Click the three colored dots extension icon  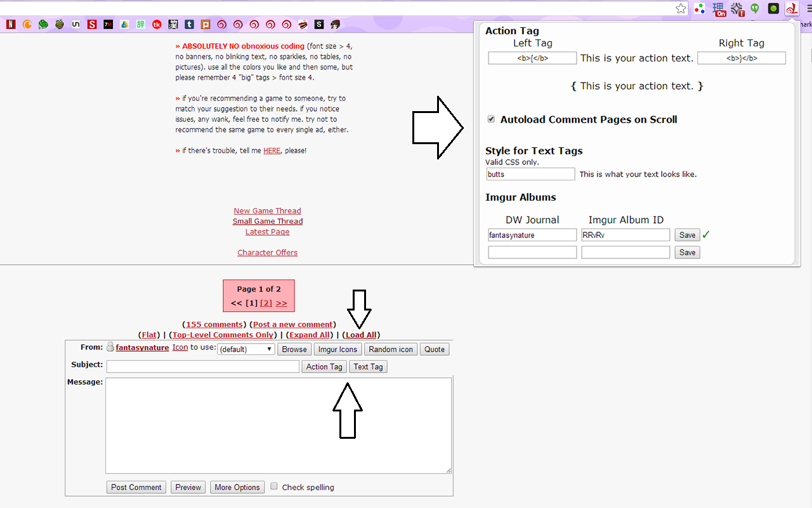point(700,8)
